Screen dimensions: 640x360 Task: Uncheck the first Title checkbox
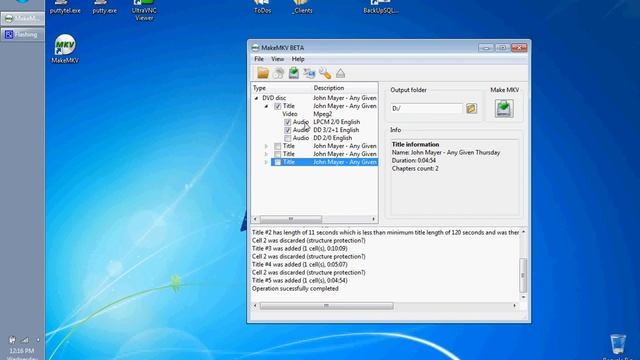pos(278,106)
